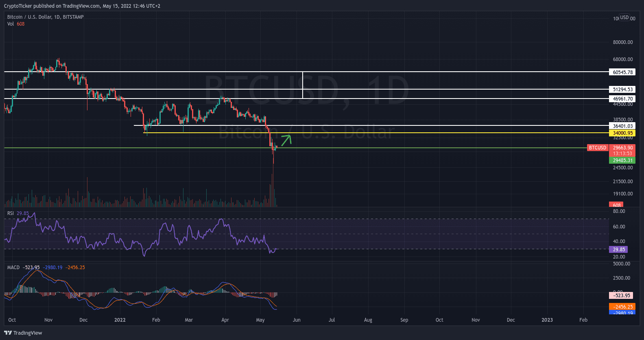Select the yellow 34000.95 price label

coord(622,133)
